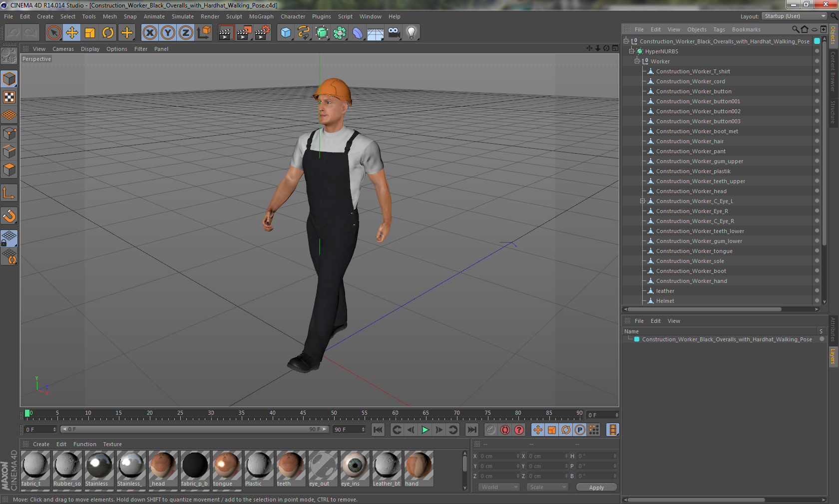Screen dimensions: 839x504
Task: Enable the Snap magnet tool
Action: pyautogui.click(x=8, y=217)
